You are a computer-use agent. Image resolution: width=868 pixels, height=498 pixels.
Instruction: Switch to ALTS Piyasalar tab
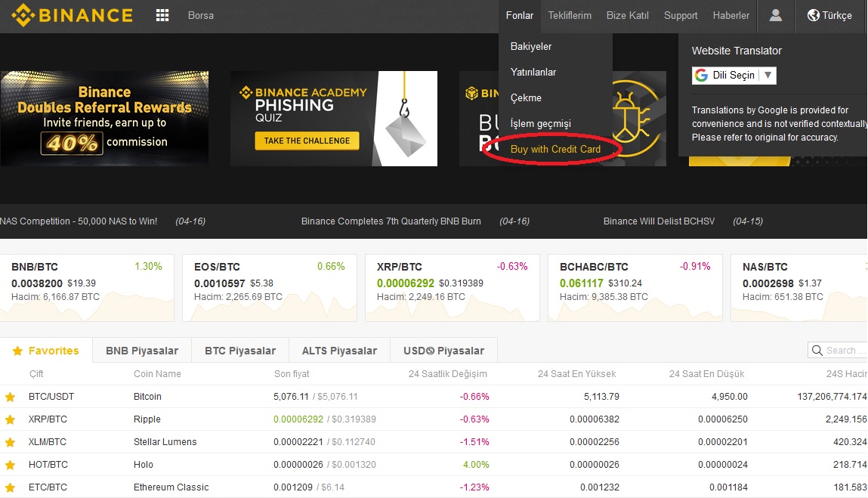coord(339,351)
